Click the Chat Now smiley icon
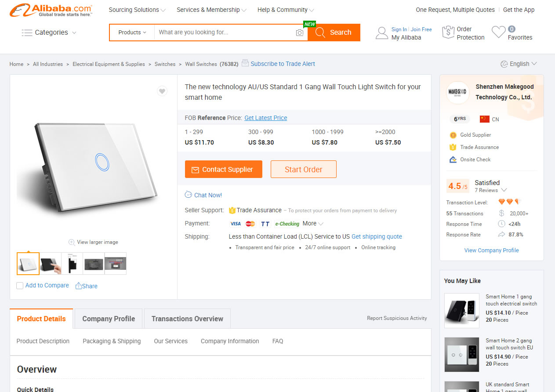The image size is (555, 392). pos(189,195)
